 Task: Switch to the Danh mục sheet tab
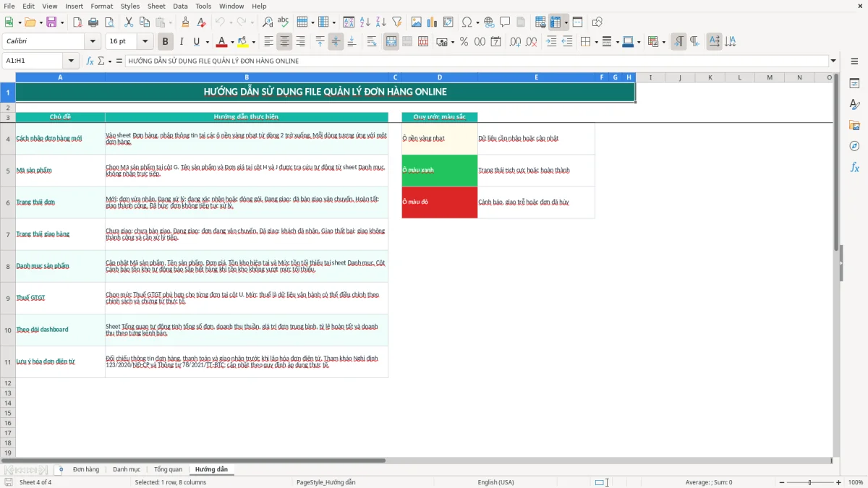click(127, 469)
